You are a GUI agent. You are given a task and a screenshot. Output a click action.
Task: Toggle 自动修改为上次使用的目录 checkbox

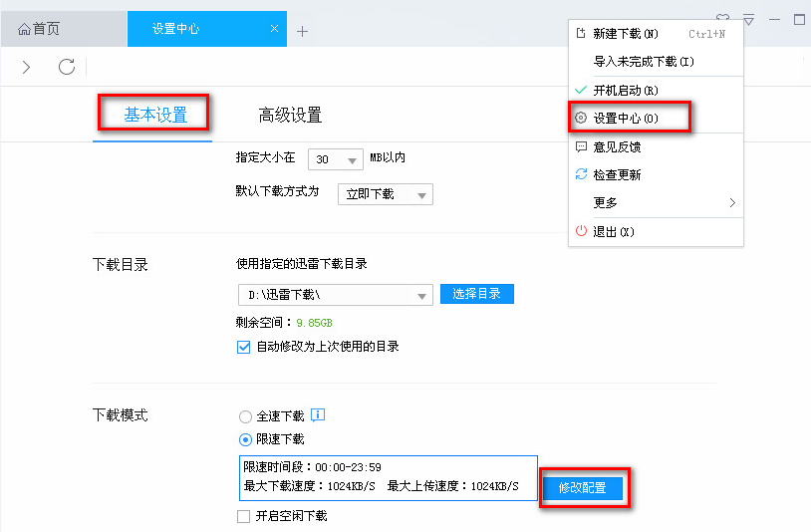244,347
